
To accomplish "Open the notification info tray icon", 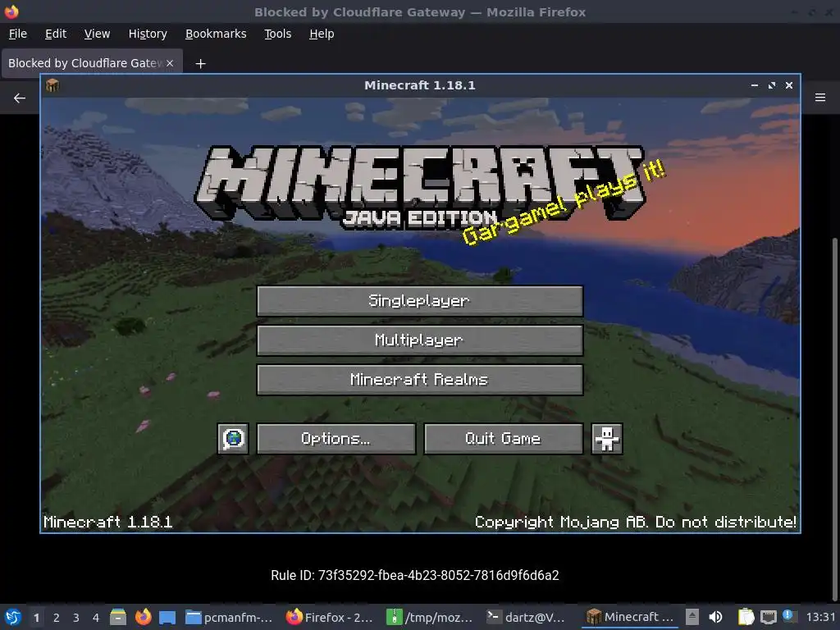I will point(788,615).
